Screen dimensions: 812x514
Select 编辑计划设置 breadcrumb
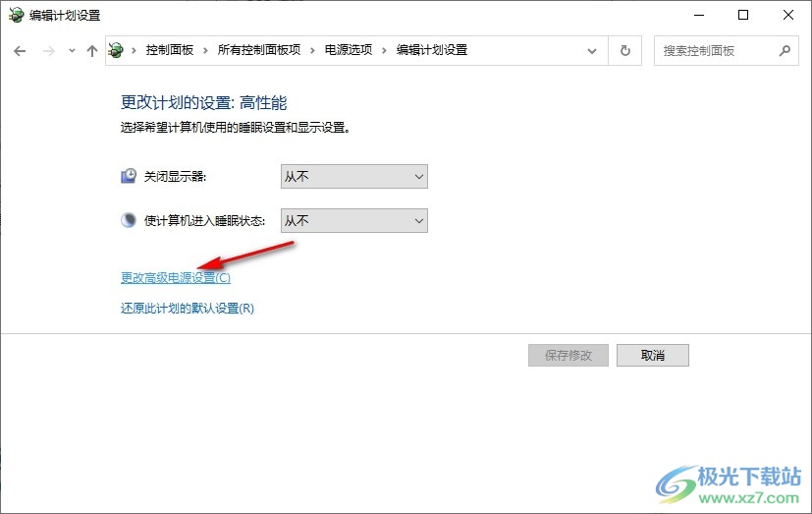(x=432, y=50)
